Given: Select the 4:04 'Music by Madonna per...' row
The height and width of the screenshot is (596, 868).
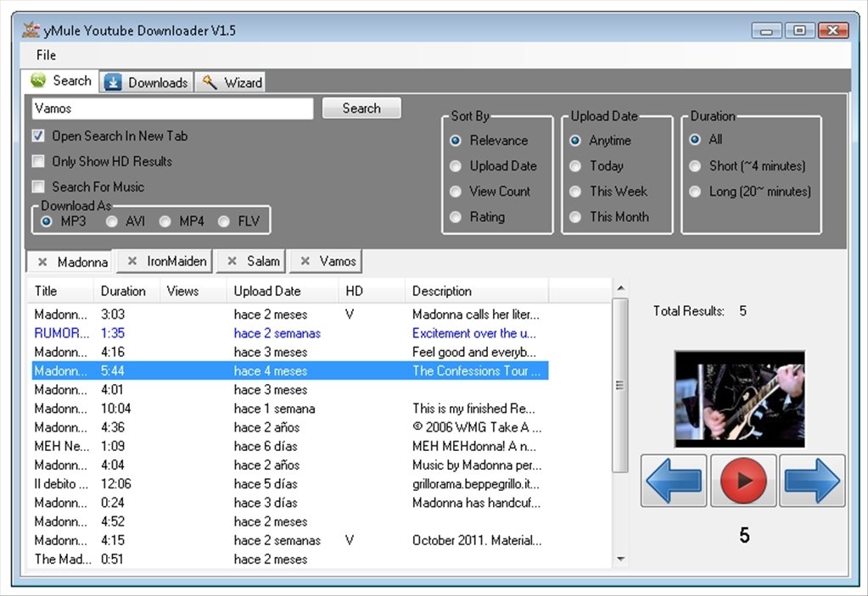Looking at the screenshot, I should [x=290, y=465].
